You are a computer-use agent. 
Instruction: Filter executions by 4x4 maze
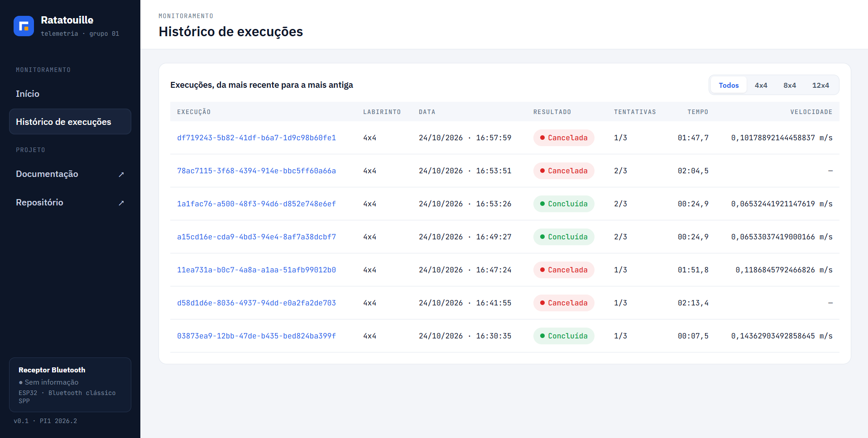(761, 85)
